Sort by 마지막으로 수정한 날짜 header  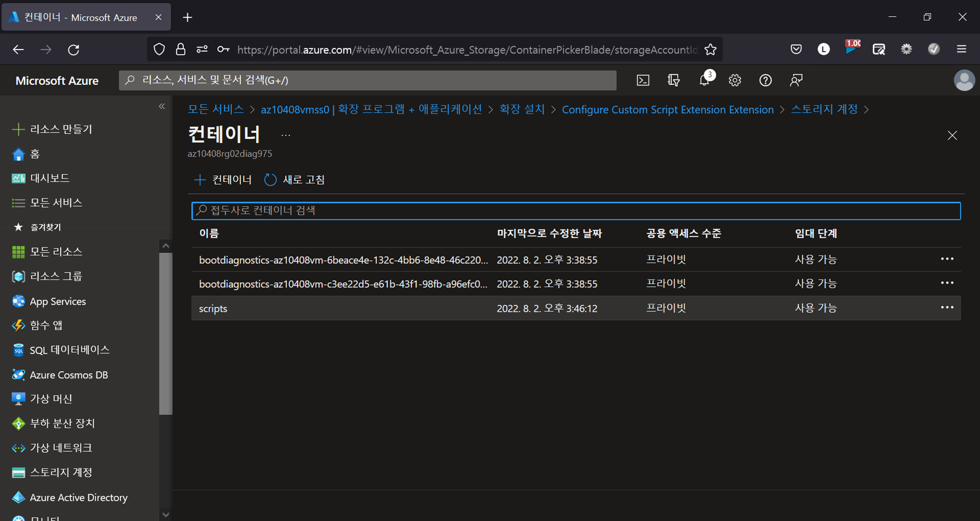pos(549,233)
